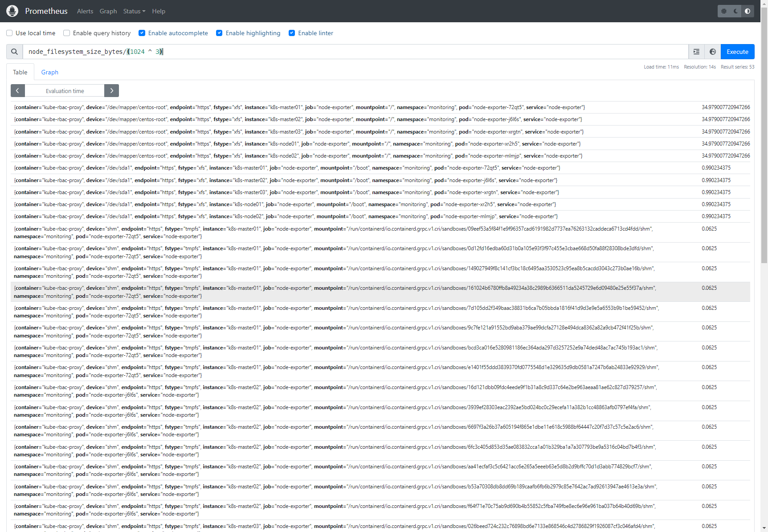Click value 34.979007720947266 in the k8s-master01 row
768x532 pixels.
pyautogui.click(x=726, y=107)
